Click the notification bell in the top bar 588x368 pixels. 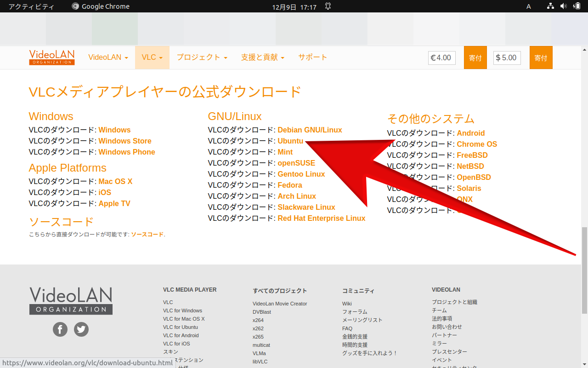(327, 6)
